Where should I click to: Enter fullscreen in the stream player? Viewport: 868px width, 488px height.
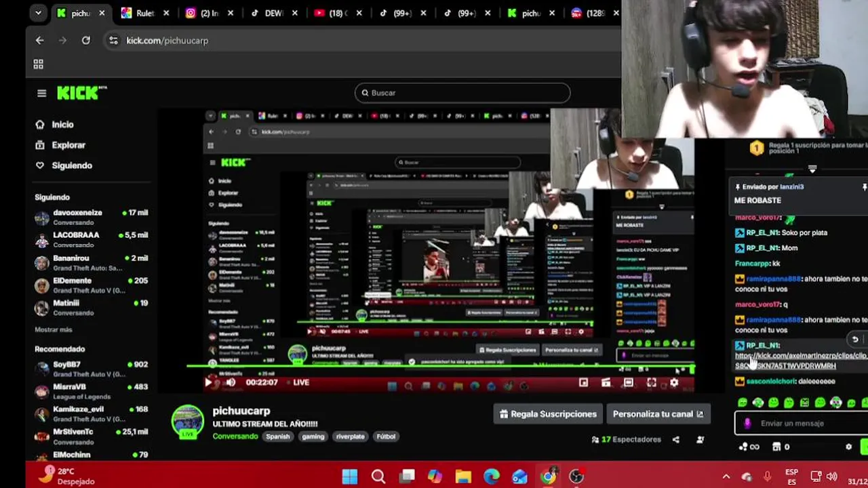[x=651, y=383]
